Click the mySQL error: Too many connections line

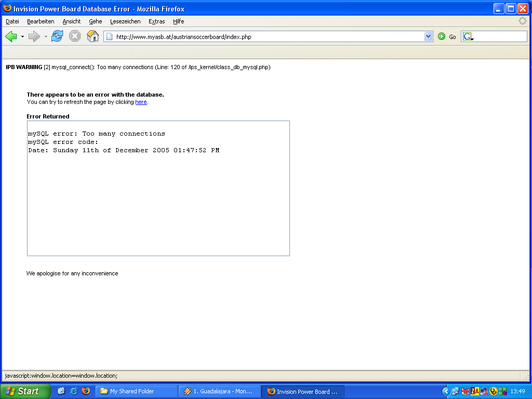point(97,134)
